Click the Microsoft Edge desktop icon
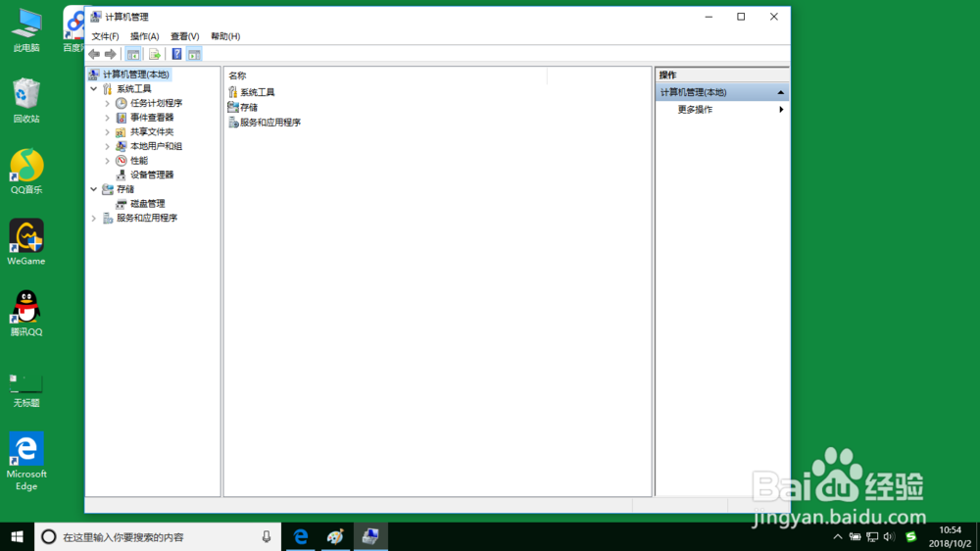Viewport: 980px width, 551px height. pos(26,462)
